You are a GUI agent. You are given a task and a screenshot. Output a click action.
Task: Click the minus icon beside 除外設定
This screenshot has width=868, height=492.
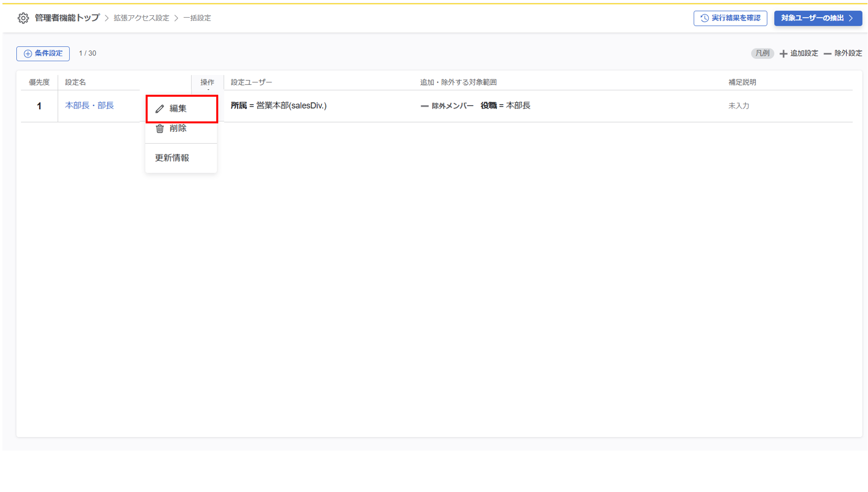[x=828, y=53]
